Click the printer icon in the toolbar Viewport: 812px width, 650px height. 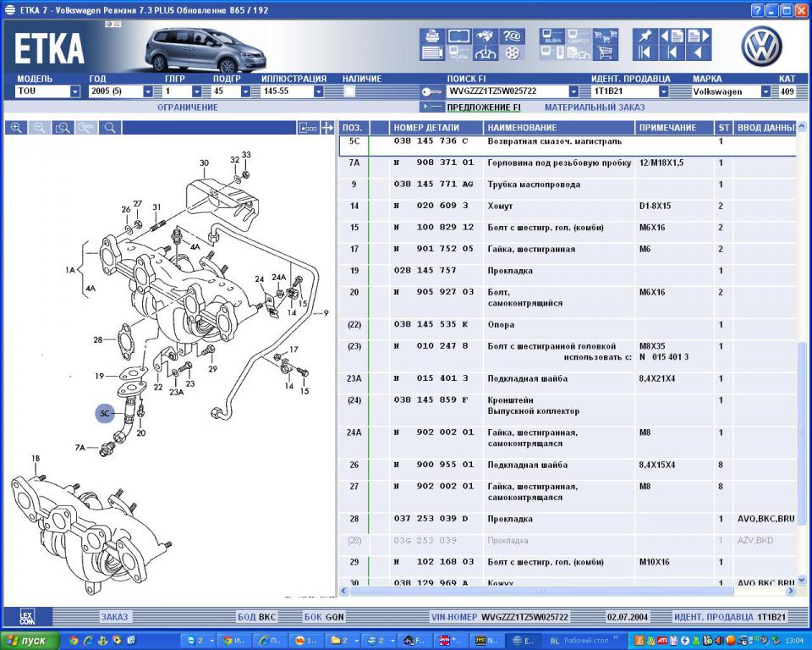[x=432, y=36]
